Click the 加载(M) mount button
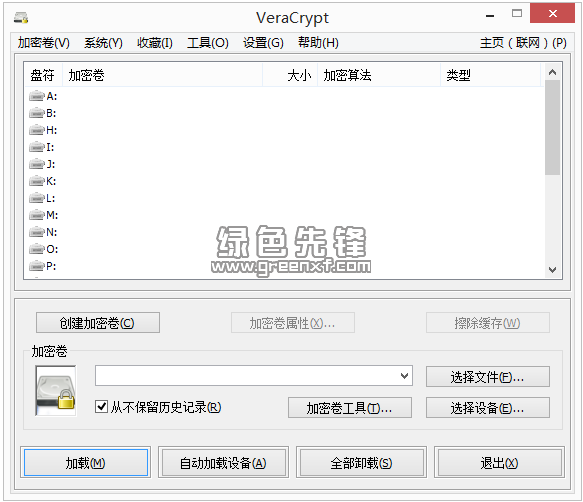 [86, 463]
